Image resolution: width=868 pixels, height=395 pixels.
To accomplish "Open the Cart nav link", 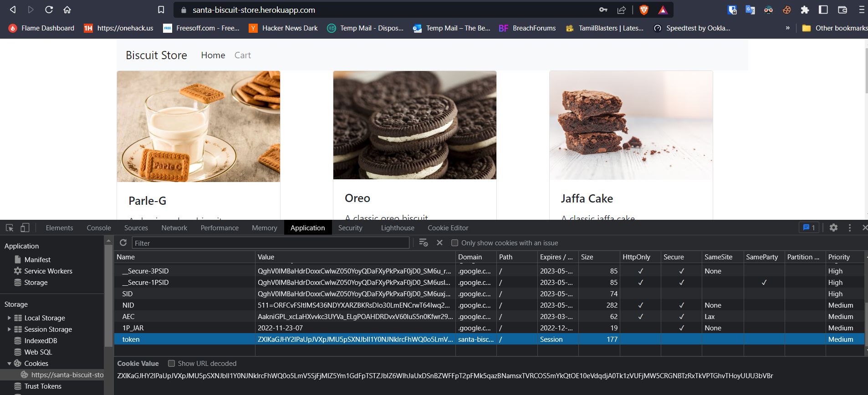I will (243, 55).
